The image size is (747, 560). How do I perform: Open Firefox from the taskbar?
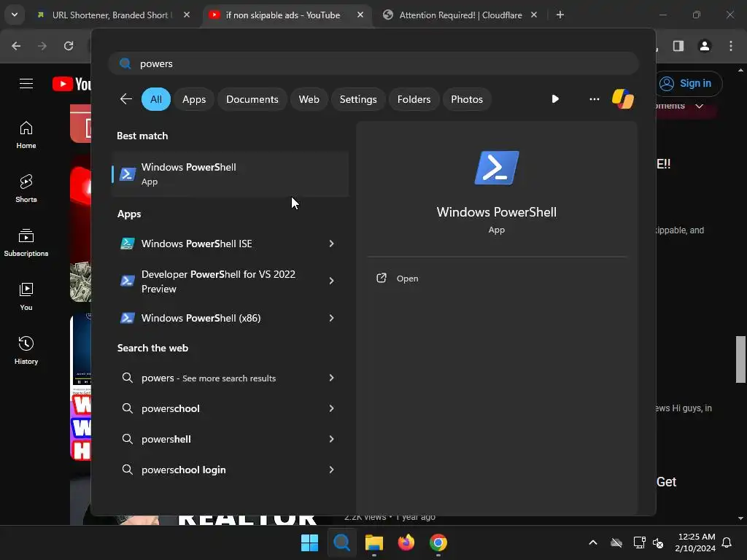coord(406,542)
